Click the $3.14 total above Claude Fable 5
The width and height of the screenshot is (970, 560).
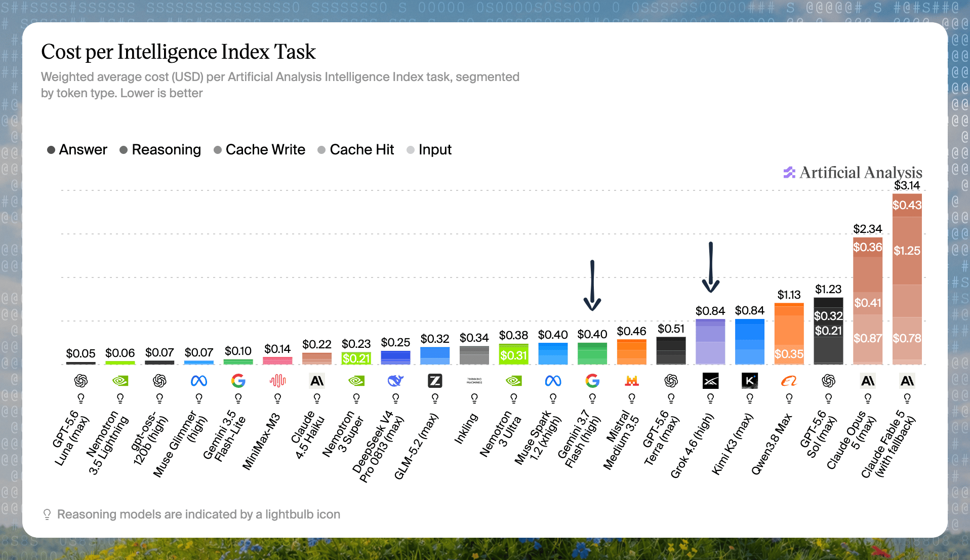pyautogui.click(x=907, y=186)
